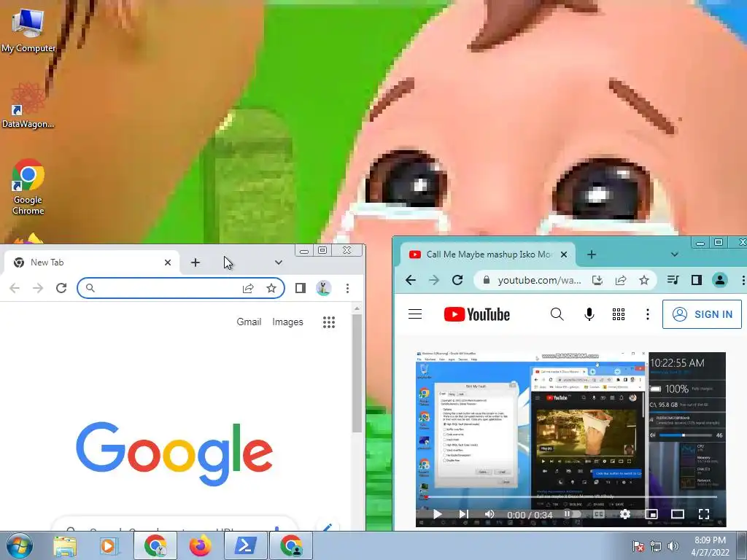Viewport: 747px width, 560px height.
Task: Launch Firefox from taskbar
Action: [x=201, y=546]
